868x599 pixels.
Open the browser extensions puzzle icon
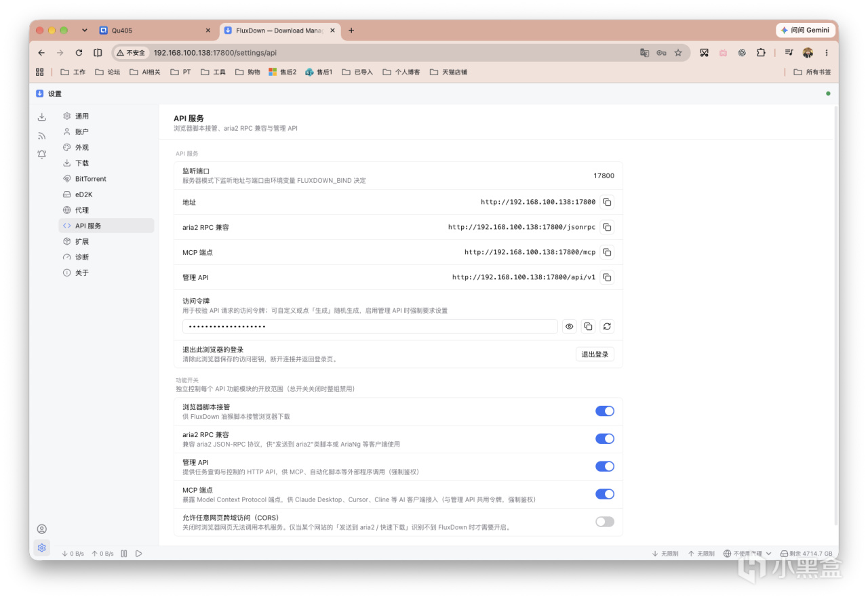point(761,53)
